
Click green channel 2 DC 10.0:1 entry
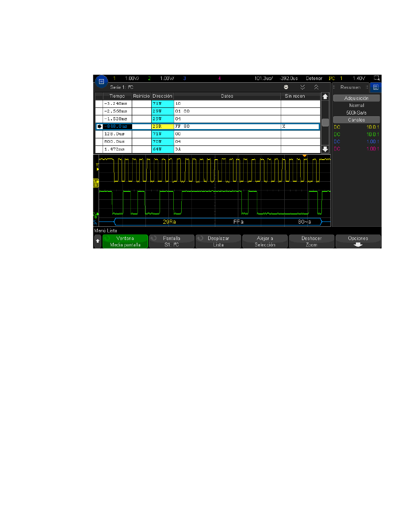click(356, 134)
